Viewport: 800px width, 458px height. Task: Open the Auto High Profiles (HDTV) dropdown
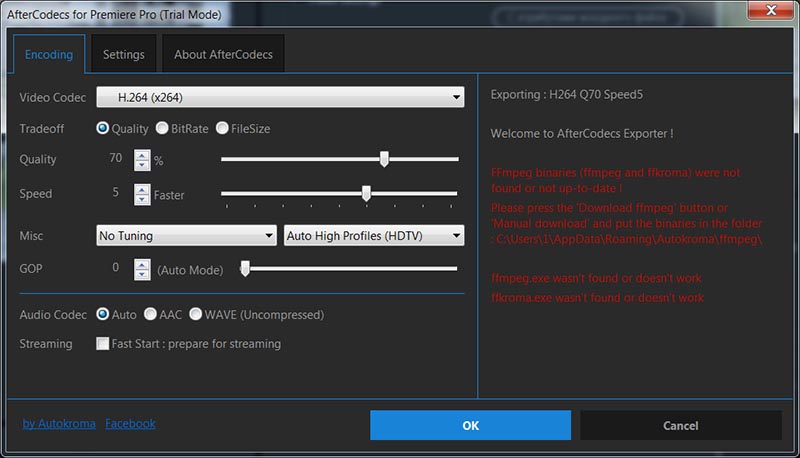374,235
